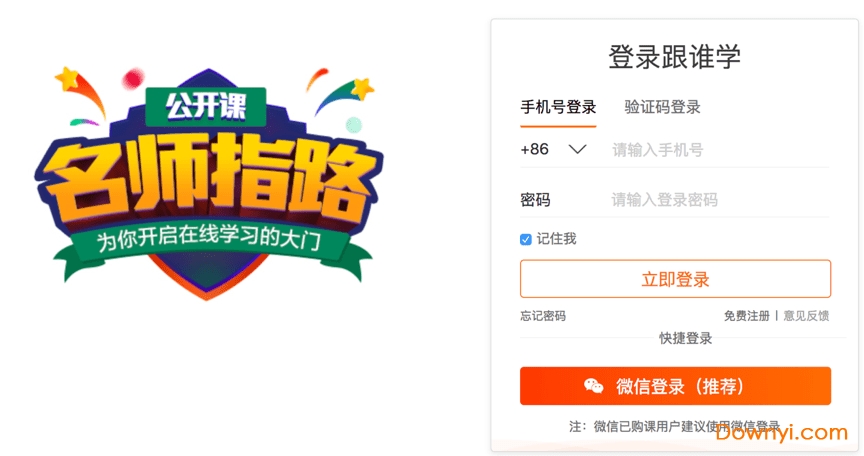
Task: Expand the country code chevron arrow
Action: click(x=577, y=149)
